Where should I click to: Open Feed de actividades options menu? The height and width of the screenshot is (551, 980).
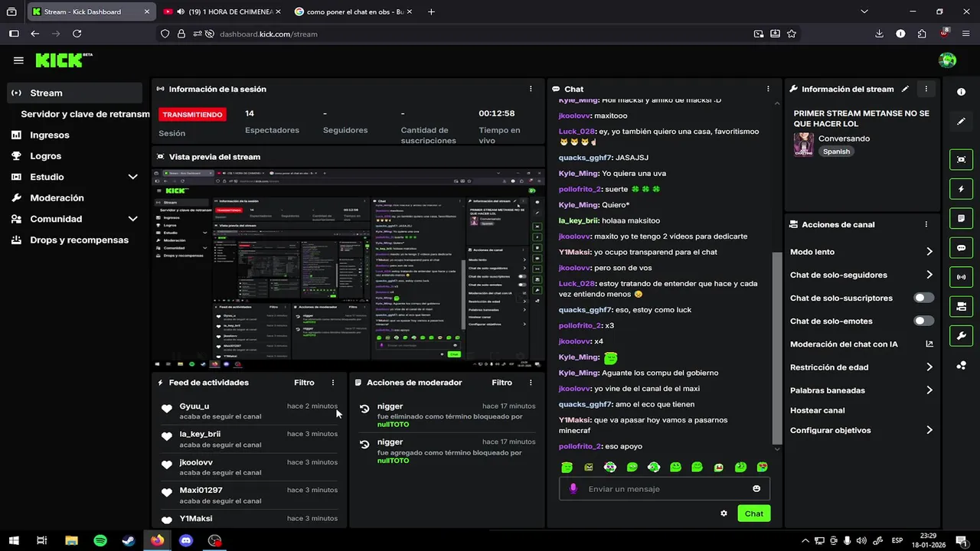332,383
